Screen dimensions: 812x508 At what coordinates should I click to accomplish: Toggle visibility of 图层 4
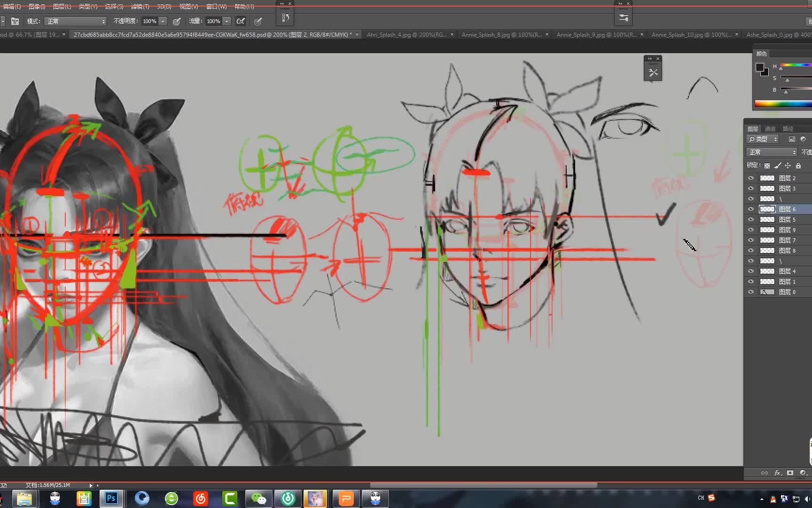point(750,271)
